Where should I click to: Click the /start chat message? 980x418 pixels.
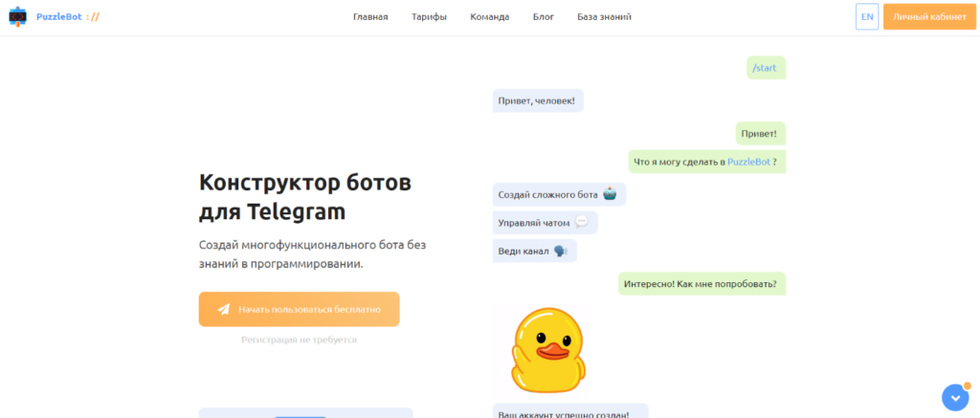(766, 68)
